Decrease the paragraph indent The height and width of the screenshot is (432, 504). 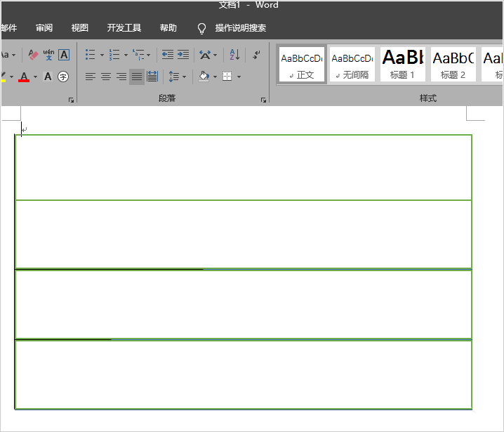point(168,55)
